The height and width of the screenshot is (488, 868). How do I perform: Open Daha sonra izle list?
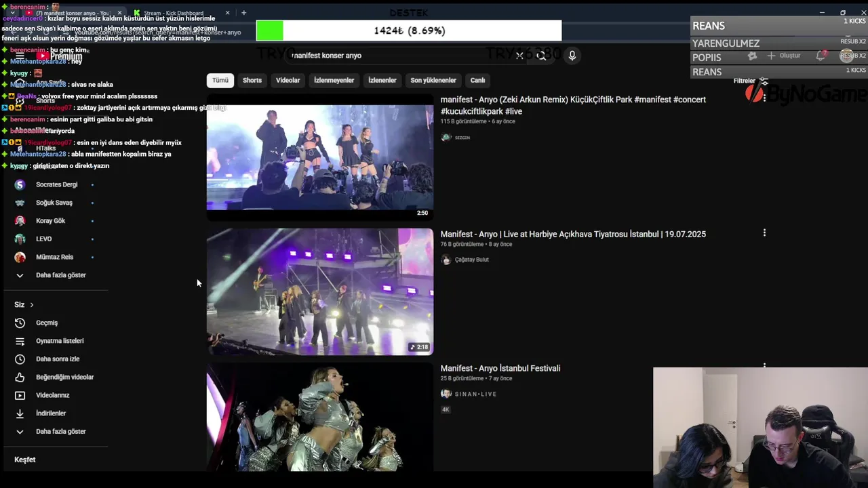point(58,359)
